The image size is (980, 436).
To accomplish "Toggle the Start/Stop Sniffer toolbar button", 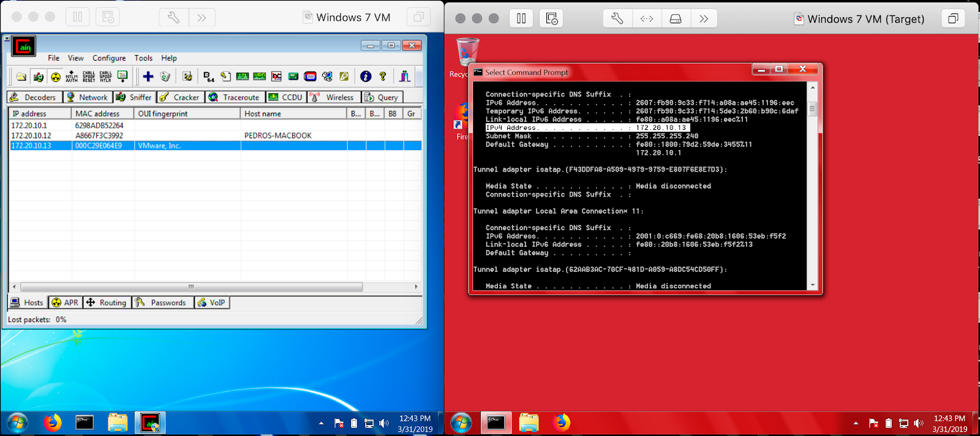I will tap(39, 77).
